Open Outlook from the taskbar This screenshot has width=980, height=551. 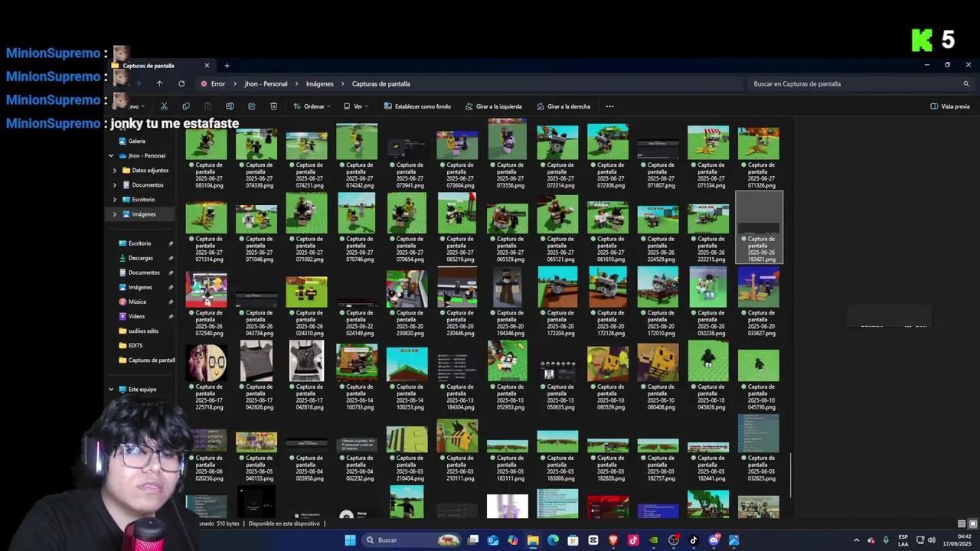coord(493,540)
